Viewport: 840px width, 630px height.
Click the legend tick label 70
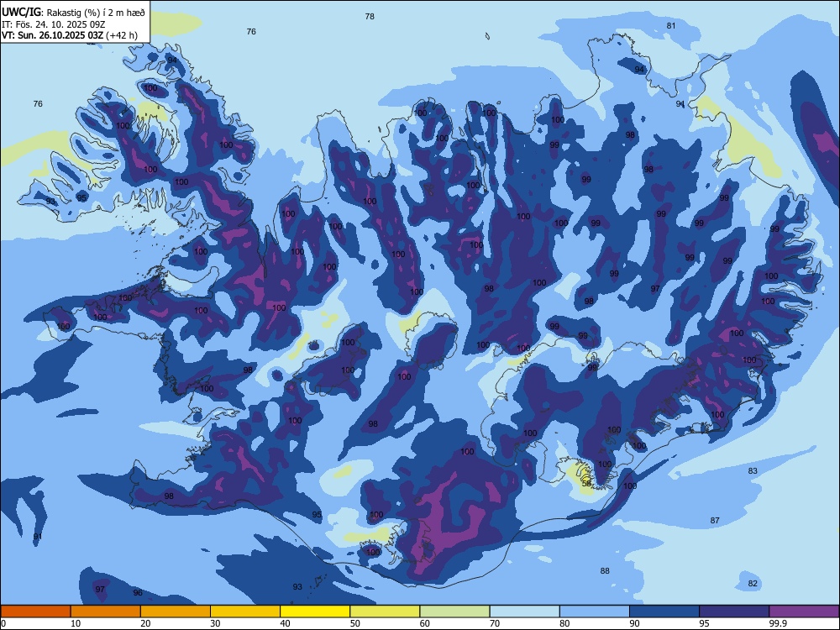pyautogui.click(x=495, y=623)
